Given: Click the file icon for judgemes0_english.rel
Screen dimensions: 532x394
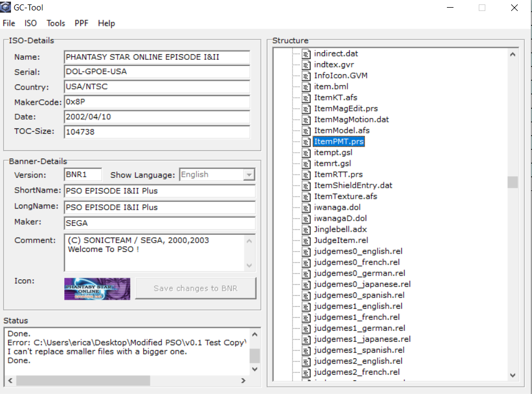Looking at the screenshot, I should point(306,251).
